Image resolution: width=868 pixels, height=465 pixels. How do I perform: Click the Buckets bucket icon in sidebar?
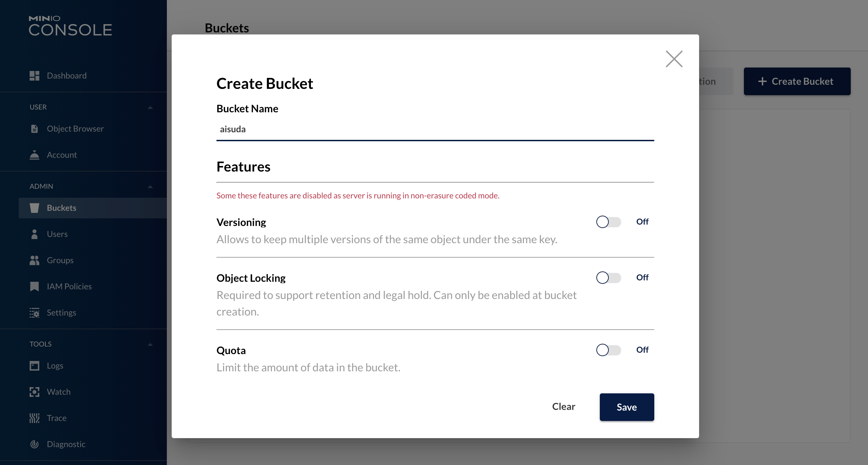coord(34,208)
